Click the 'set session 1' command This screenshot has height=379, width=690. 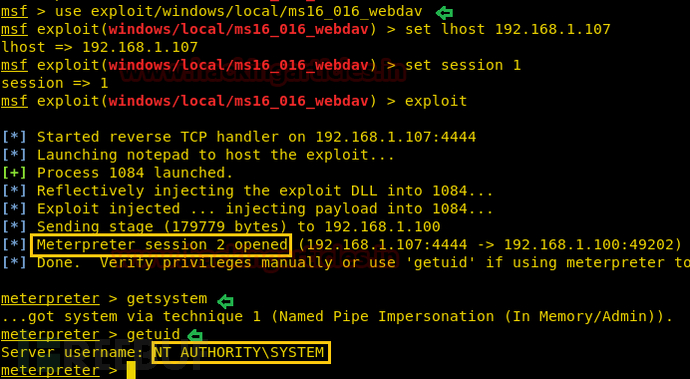tap(463, 65)
